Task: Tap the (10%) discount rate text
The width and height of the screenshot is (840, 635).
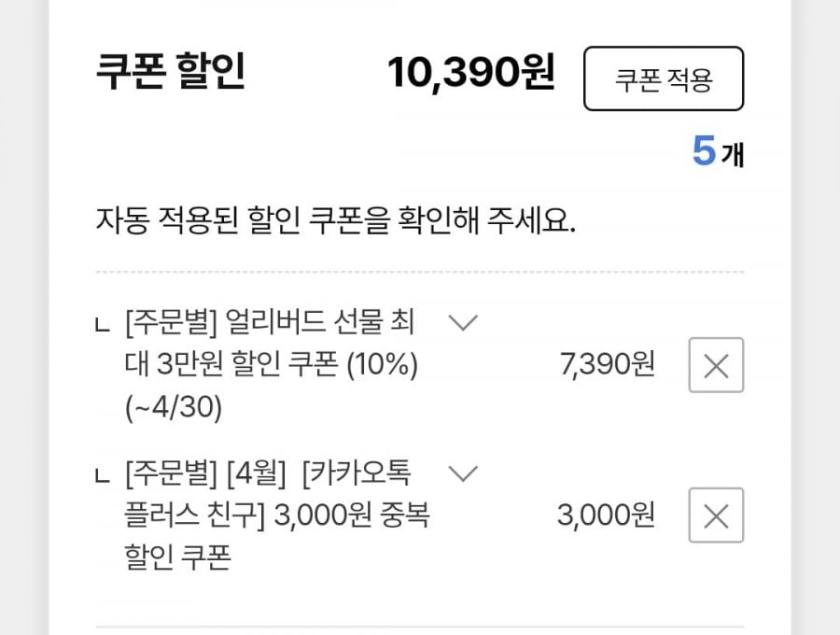Action: (382, 366)
